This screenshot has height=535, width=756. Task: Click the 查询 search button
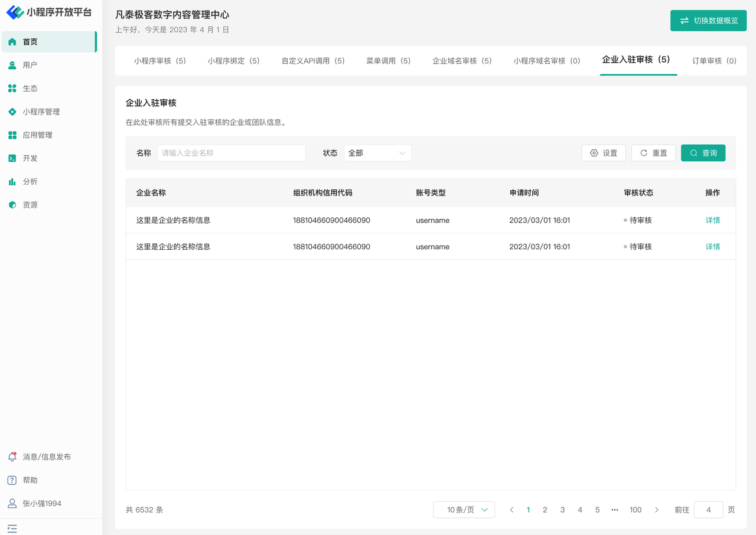click(x=703, y=153)
